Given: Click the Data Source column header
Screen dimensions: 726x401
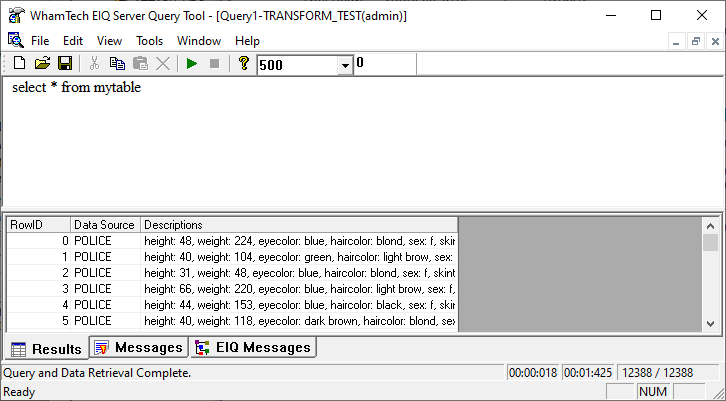Looking at the screenshot, I should coord(105,225).
